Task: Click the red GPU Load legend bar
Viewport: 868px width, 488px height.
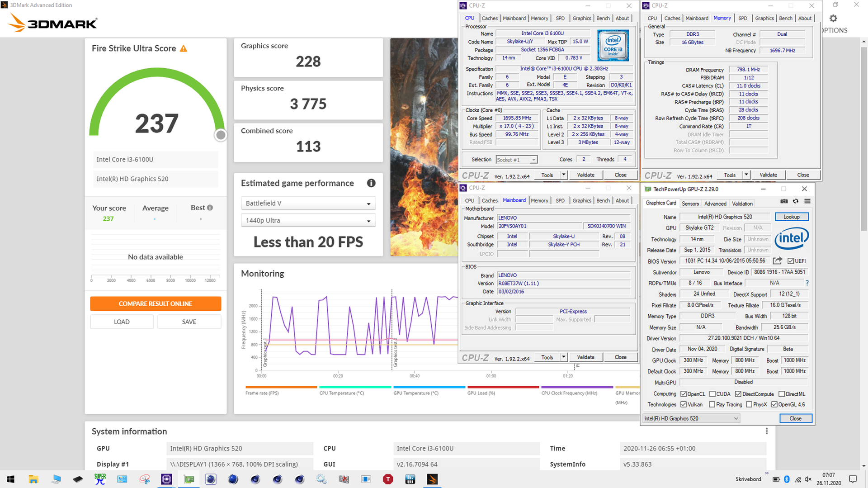Action: pos(503,387)
